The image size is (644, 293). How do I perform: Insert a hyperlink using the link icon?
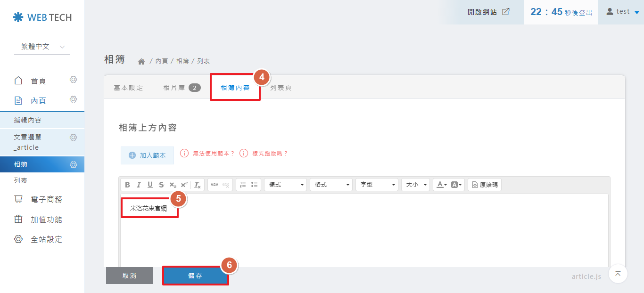(215, 185)
